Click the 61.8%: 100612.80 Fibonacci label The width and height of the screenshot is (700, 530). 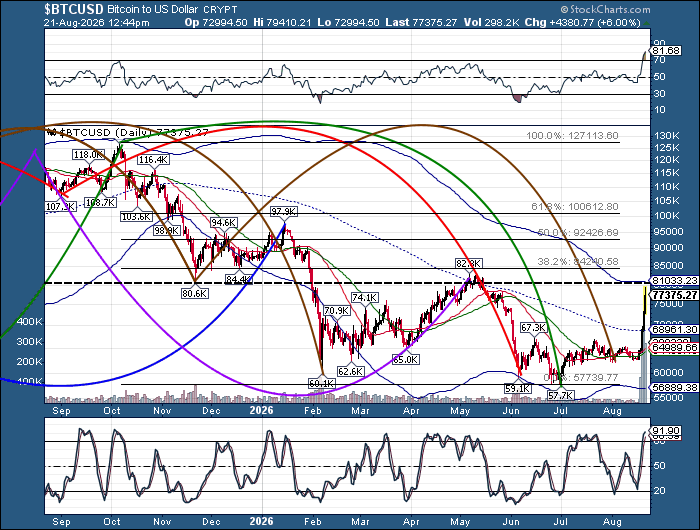pyautogui.click(x=575, y=206)
